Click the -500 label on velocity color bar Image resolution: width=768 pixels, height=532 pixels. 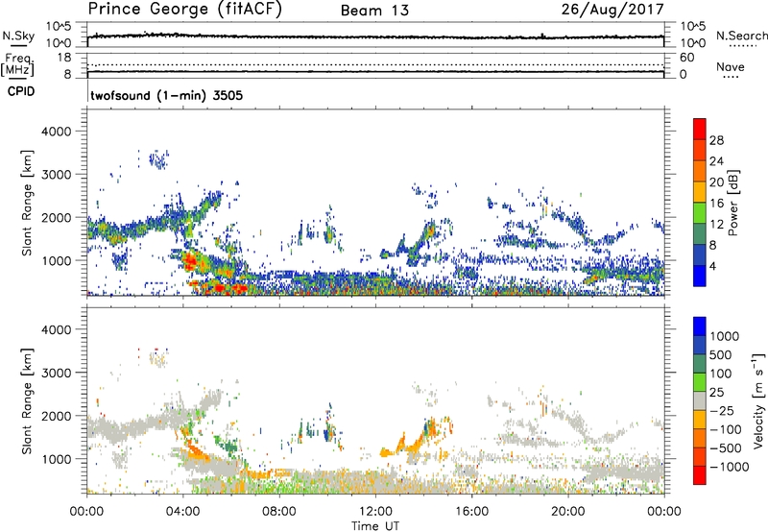725,448
